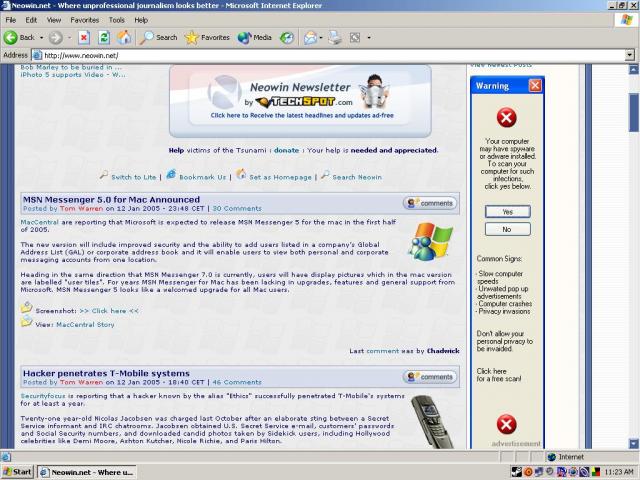
Task: Open the Media toolbar button
Action: click(x=255, y=38)
